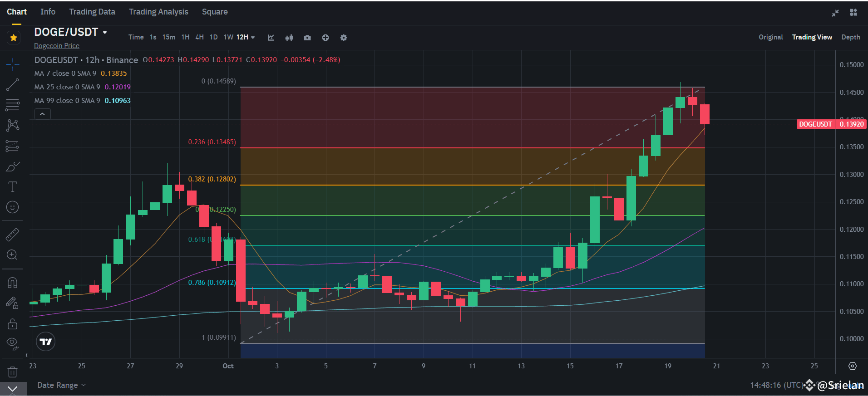Select the brush drawing tool
This screenshot has width=868, height=396.
[x=13, y=166]
